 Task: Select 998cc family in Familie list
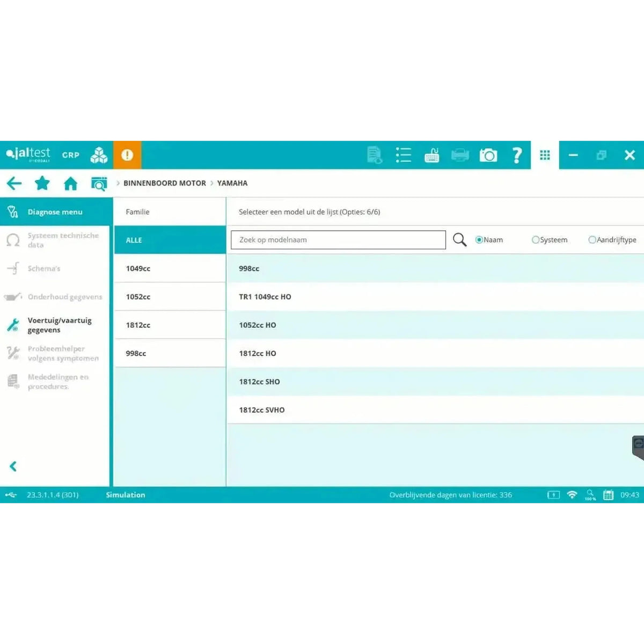(x=170, y=353)
